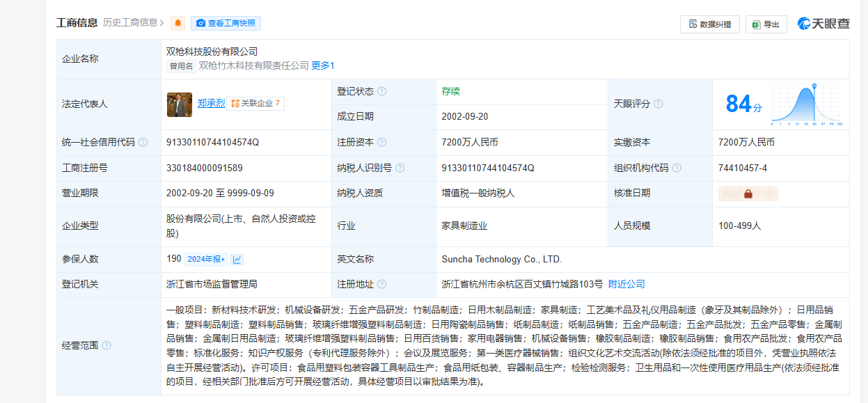Viewport: 868px width, 403px height.
Task: Click credit code 91330110744104574Q under 统一社会信用代码
Action: 212,142
